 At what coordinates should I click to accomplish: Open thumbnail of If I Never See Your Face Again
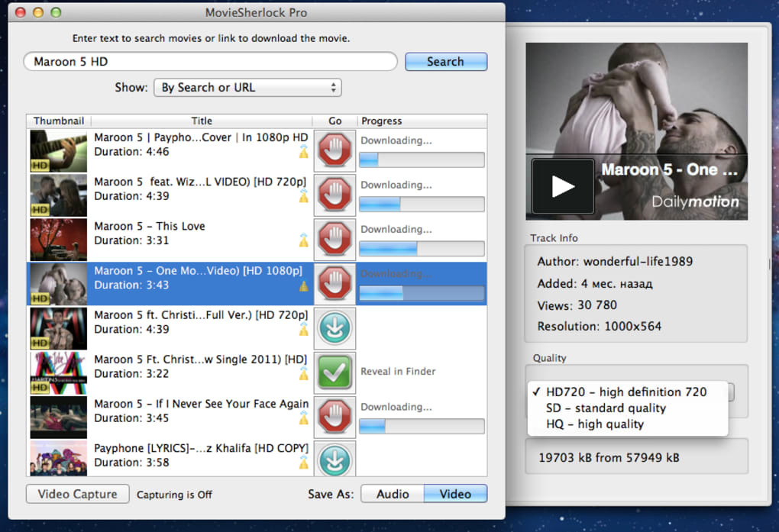[x=59, y=418]
